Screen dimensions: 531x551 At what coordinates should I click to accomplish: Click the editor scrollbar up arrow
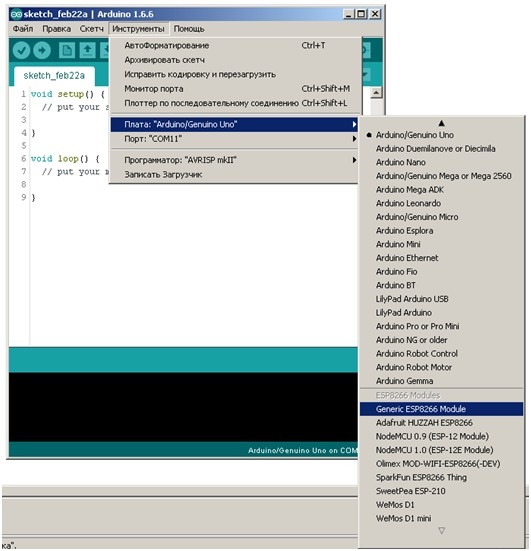coord(376,93)
